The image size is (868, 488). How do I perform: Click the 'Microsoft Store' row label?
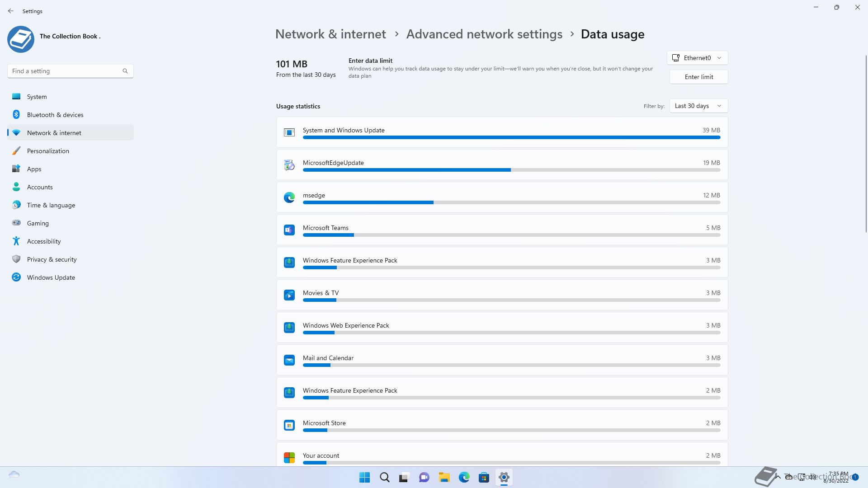point(324,423)
